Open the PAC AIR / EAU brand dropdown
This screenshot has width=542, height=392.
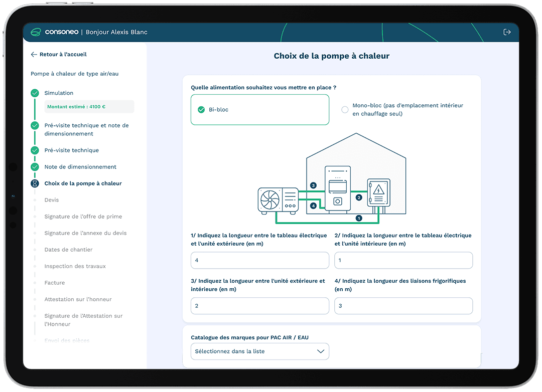coord(259,351)
